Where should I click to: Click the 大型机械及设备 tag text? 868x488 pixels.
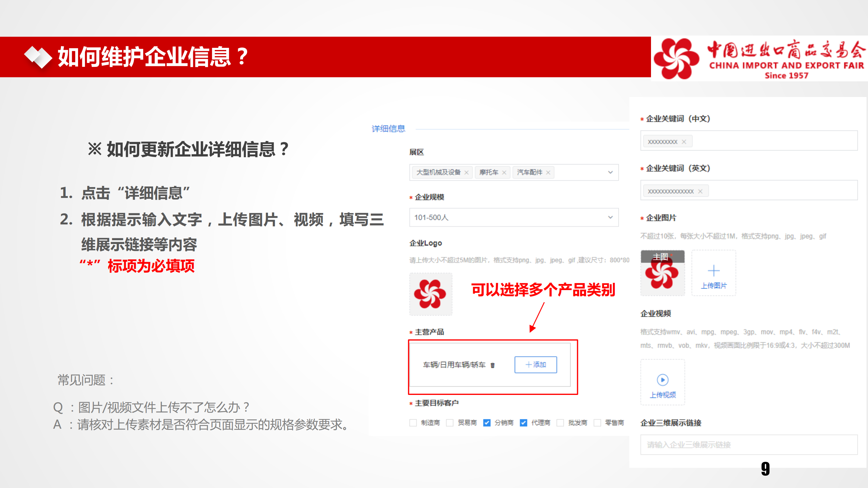(439, 172)
